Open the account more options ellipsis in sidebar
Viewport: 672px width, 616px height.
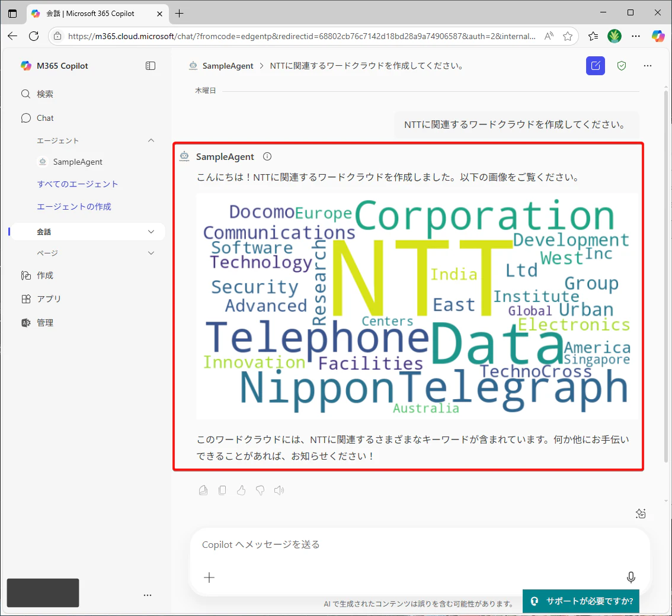(x=148, y=595)
